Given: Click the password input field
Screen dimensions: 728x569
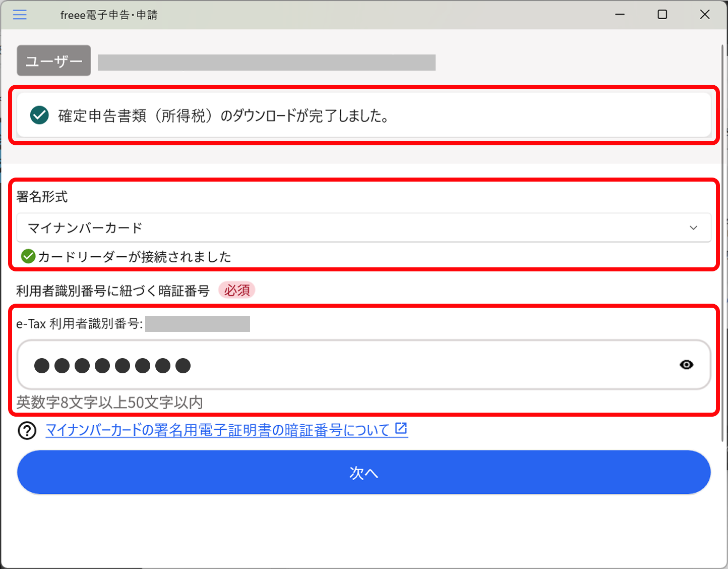Looking at the screenshot, I should click(363, 365).
